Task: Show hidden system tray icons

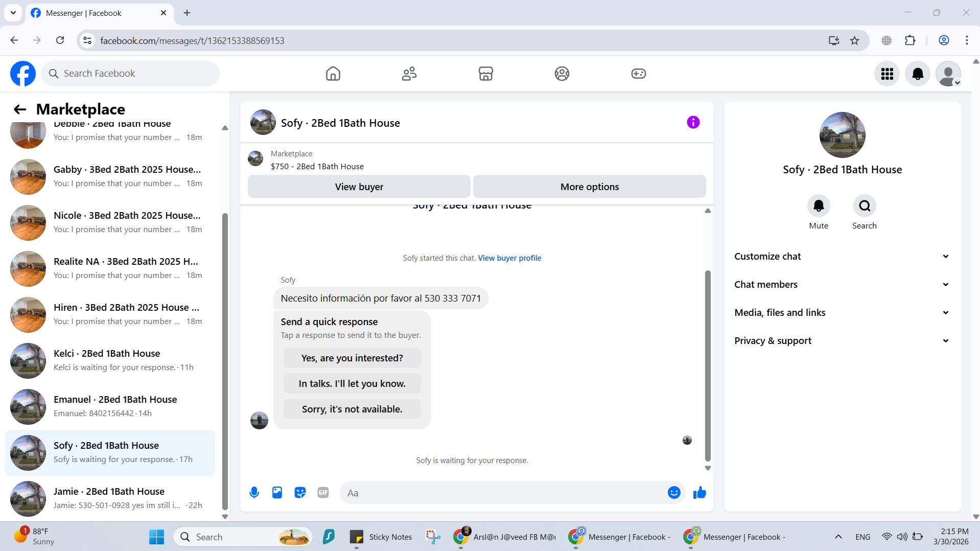Action: click(838, 537)
